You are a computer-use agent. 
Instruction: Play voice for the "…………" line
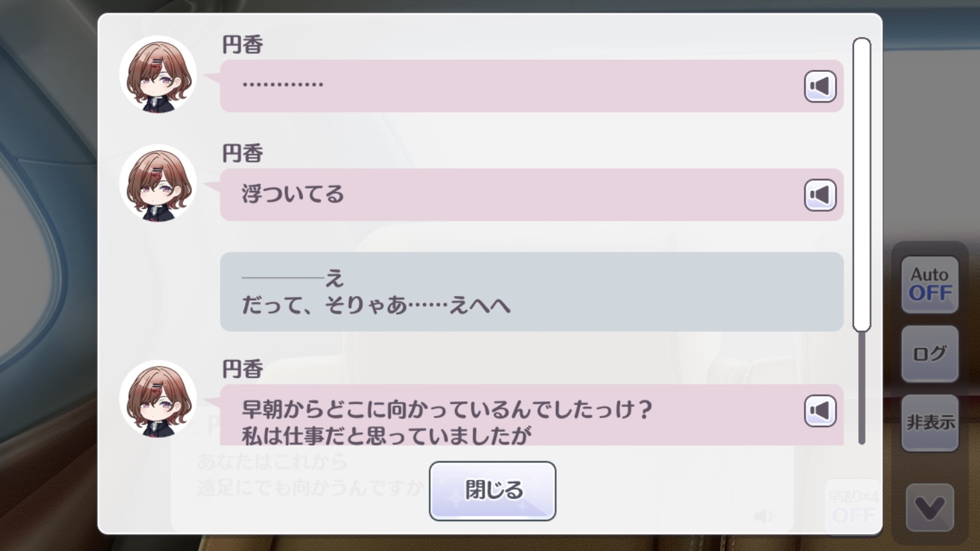point(820,87)
